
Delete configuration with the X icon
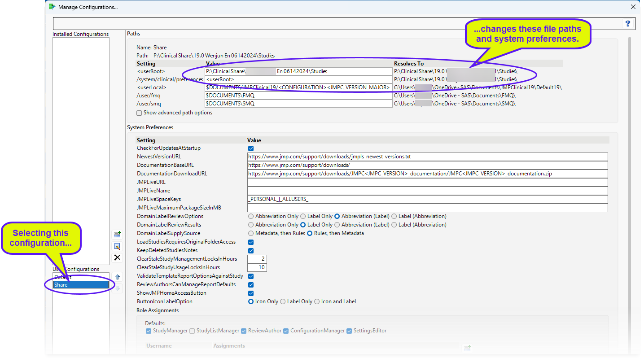117,257
